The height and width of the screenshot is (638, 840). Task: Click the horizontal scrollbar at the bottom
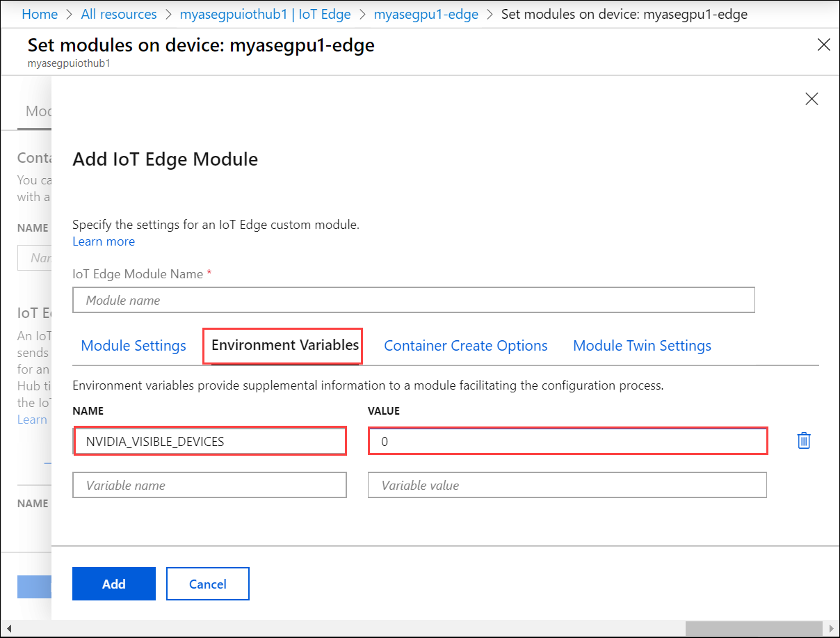[x=754, y=628]
